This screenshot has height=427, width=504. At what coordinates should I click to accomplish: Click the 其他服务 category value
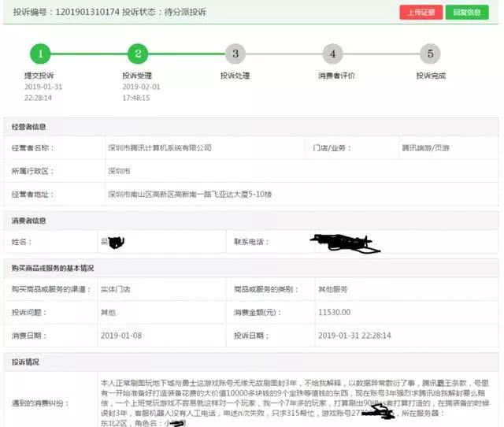tap(332, 289)
